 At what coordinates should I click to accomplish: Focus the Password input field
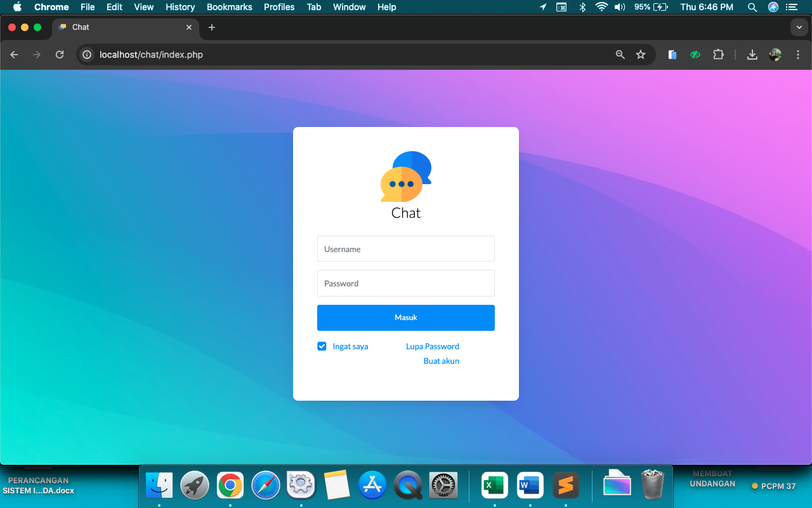pos(406,283)
